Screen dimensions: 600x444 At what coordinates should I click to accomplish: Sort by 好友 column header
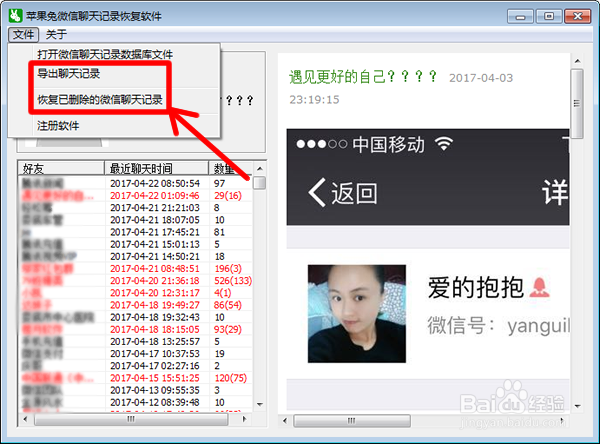pos(61,168)
